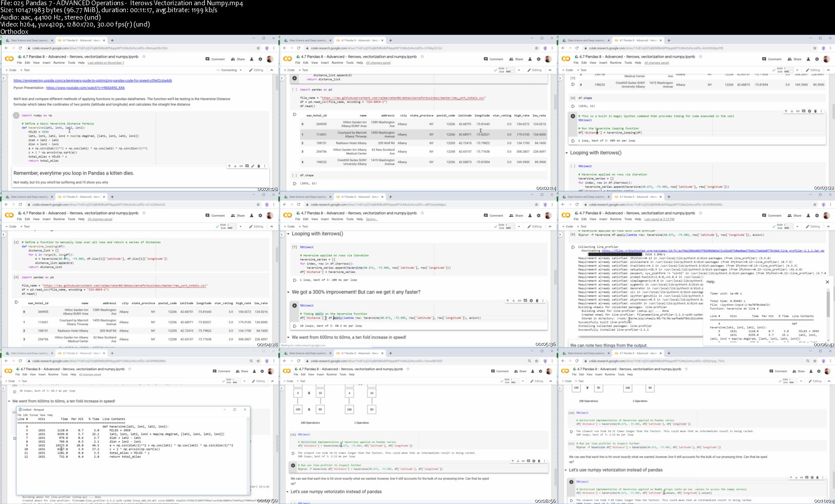Edit the "kitten dies" text cell with pencil icon
This screenshot has height=504, width=835.
[253, 166]
